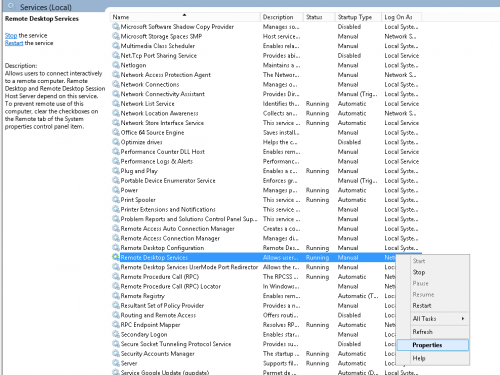Click the icon for Remote Desktop Configuration
The height and width of the screenshot is (375, 500).
point(116,248)
